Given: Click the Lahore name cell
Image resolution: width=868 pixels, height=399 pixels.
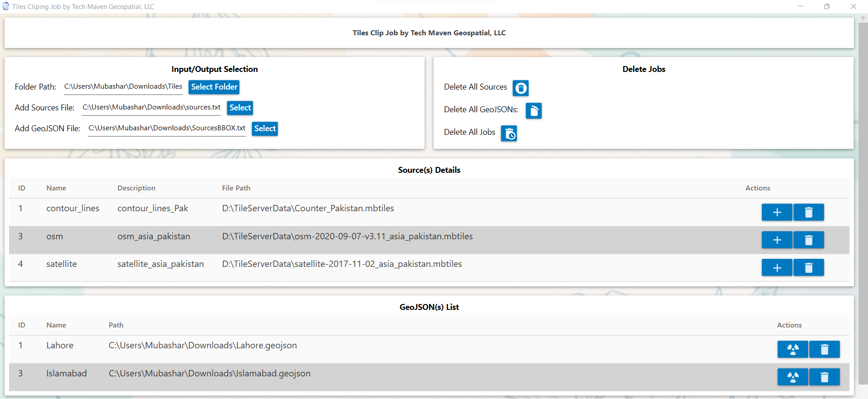Looking at the screenshot, I should 60,346.
